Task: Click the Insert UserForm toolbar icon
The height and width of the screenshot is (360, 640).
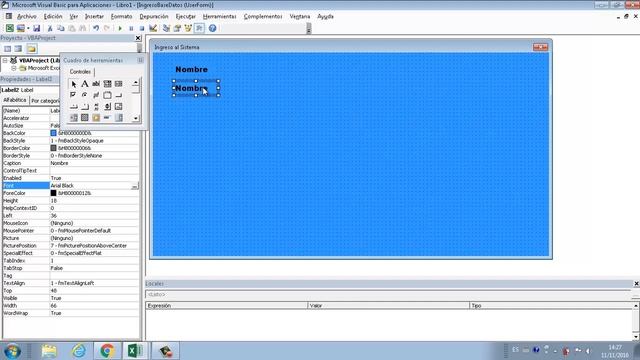Action: click(x=20, y=28)
